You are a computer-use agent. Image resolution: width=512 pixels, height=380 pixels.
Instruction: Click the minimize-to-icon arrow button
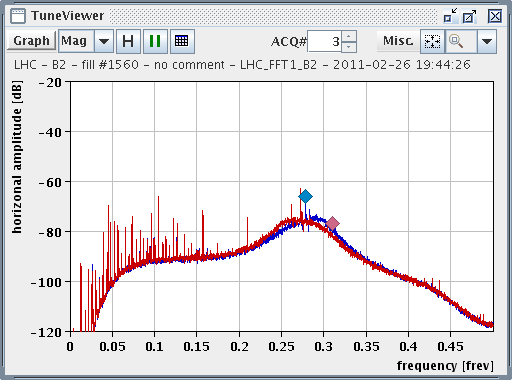point(450,16)
